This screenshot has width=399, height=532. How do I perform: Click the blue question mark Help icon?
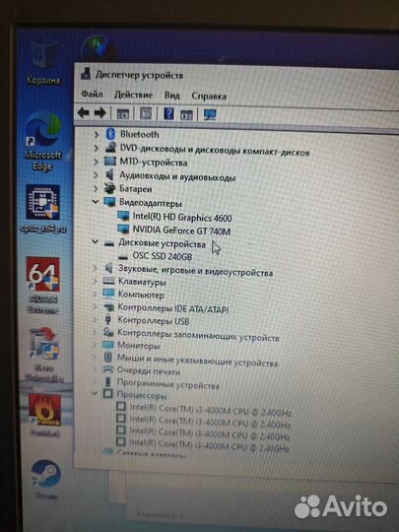click(169, 113)
